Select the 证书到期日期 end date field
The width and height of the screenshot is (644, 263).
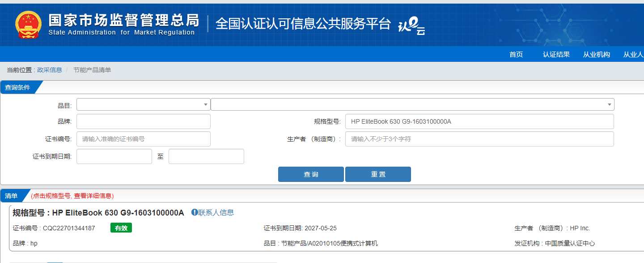point(206,156)
